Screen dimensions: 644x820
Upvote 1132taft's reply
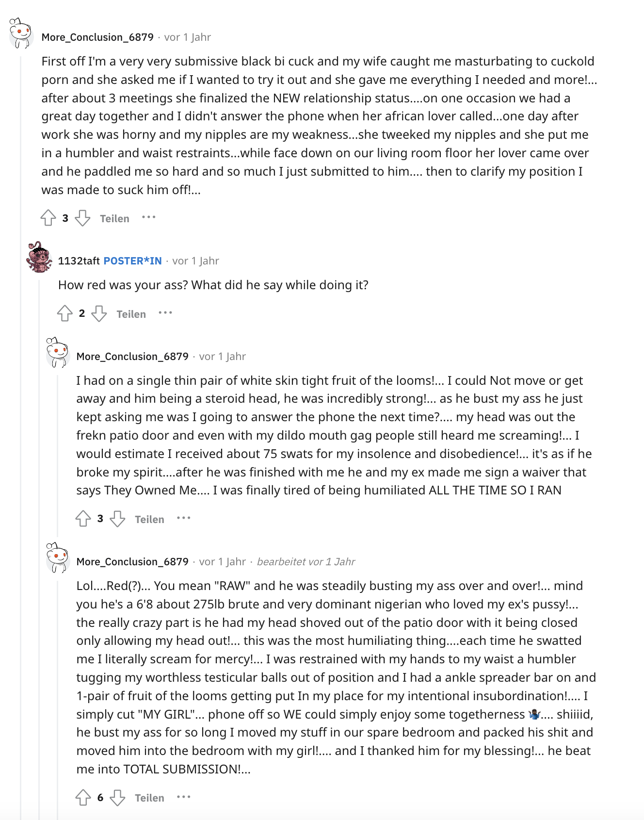point(64,313)
